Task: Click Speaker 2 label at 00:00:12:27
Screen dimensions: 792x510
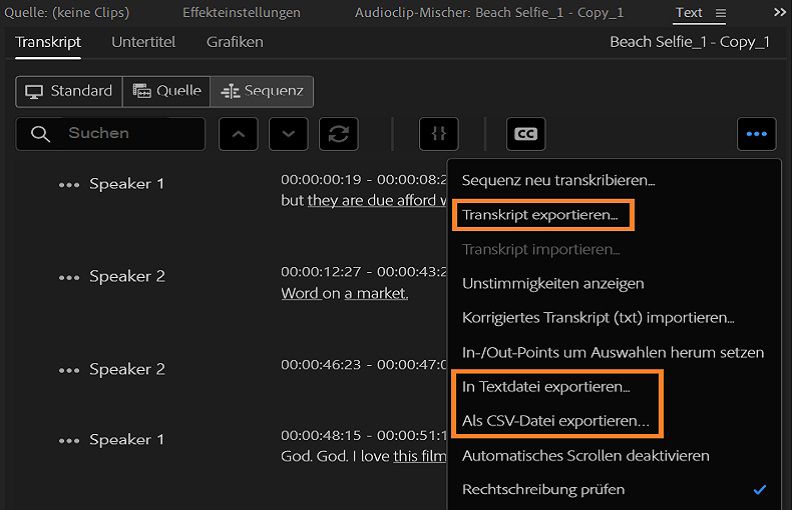Action: click(x=127, y=277)
